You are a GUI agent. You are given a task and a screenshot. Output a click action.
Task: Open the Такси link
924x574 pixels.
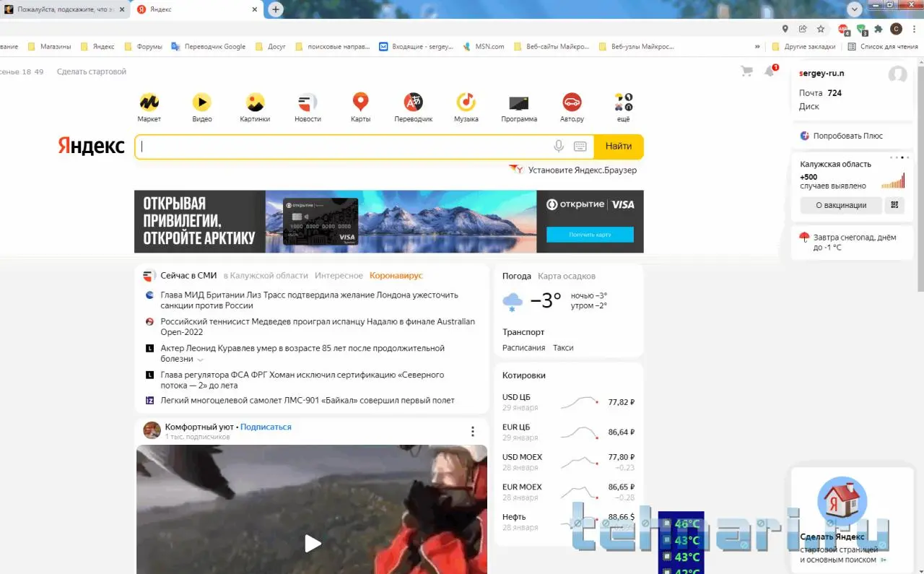click(x=563, y=347)
